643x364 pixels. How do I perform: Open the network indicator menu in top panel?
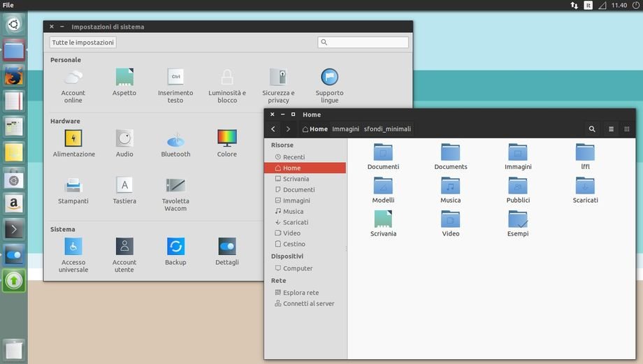click(574, 5)
